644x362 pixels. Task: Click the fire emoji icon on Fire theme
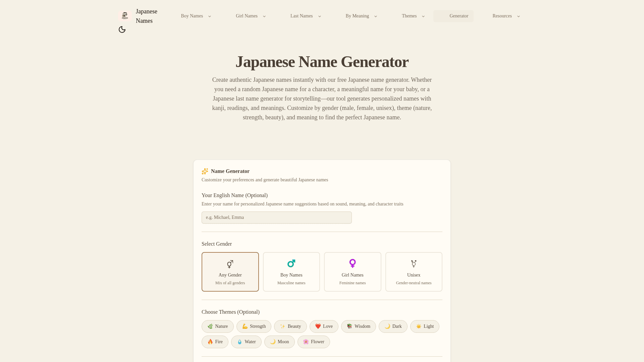pyautogui.click(x=210, y=342)
